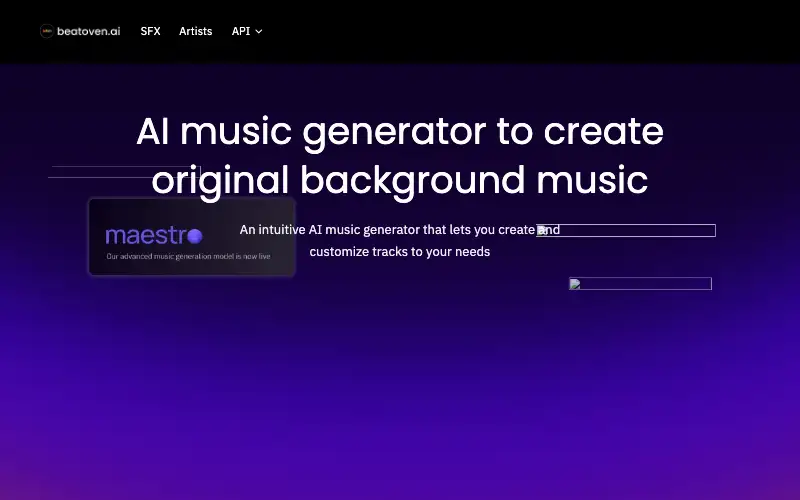Click "Our advanced music generation model is now live"
The height and width of the screenshot is (500, 800).
pyautogui.click(x=188, y=256)
